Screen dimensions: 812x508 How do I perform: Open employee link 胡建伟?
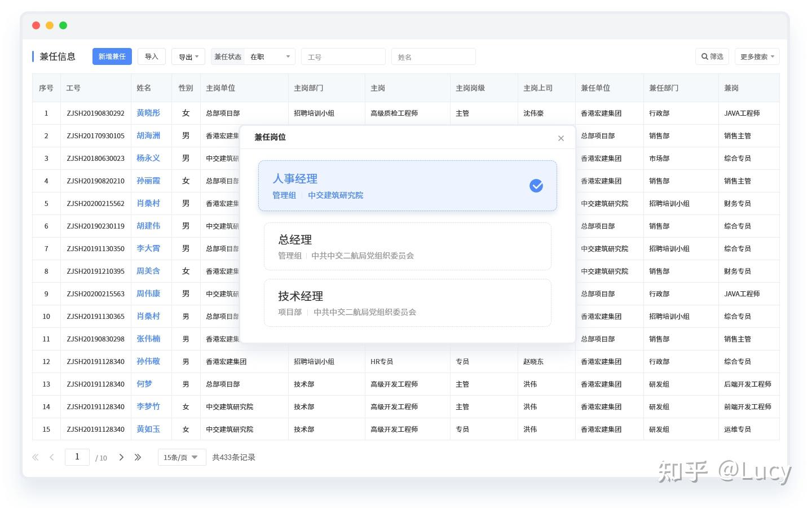[148, 226]
